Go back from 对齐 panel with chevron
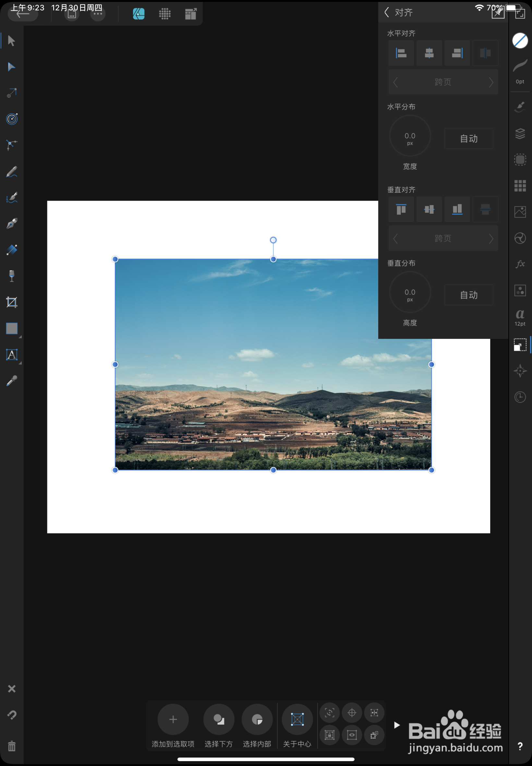The image size is (532, 766). pyautogui.click(x=387, y=12)
